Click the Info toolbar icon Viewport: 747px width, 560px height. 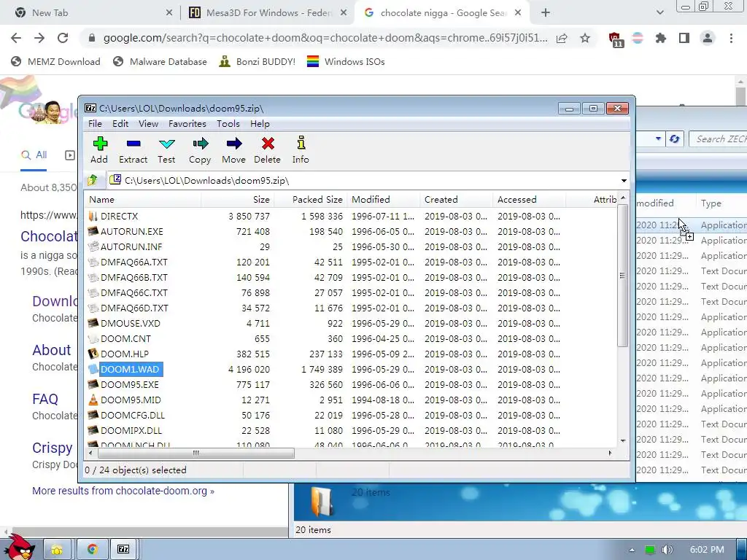[301, 150]
